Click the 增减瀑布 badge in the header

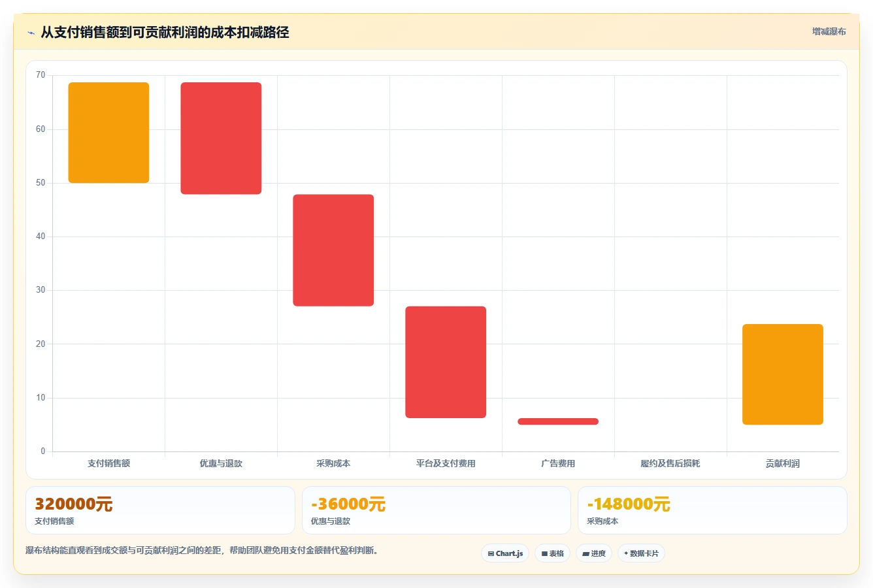click(829, 31)
